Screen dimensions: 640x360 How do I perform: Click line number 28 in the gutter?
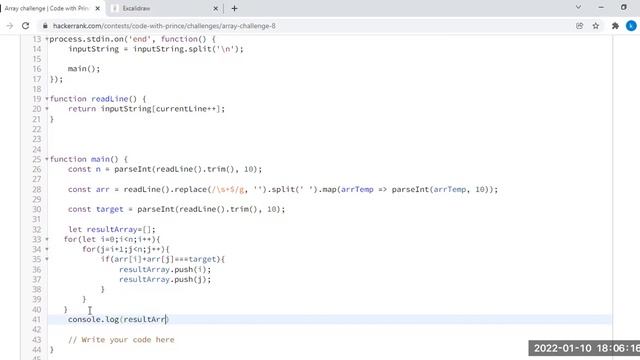[37, 189]
